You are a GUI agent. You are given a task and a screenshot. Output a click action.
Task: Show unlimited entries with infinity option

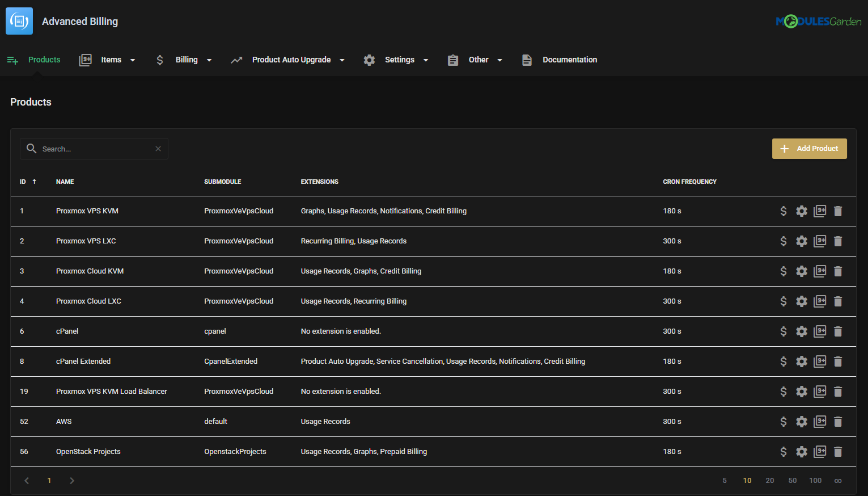[x=838, y=481]
